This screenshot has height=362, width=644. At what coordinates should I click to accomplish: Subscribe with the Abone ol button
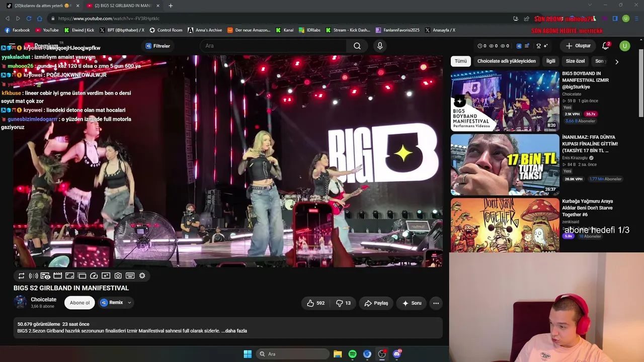[80, 303]
